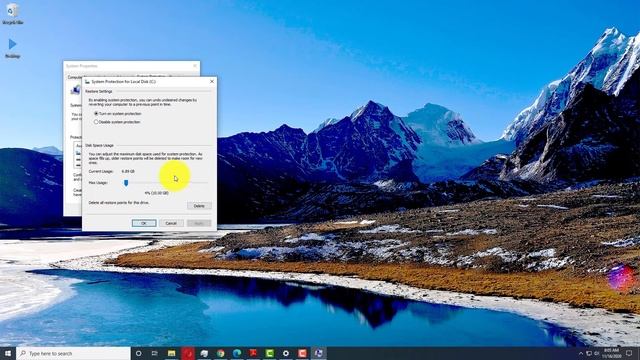640x360 pixels.
Task: Click the 'Disk Space Usage' section heading
Action: pyautogui.click(x=100, y=145)
